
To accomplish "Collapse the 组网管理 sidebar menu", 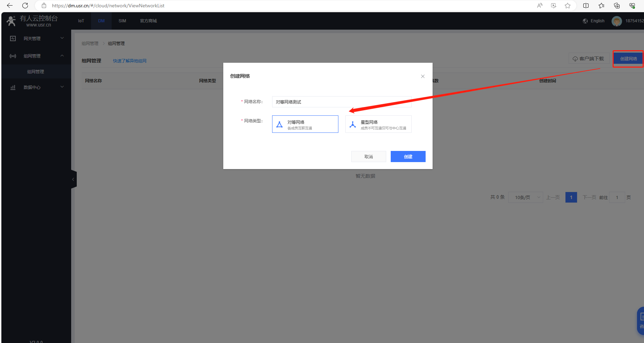I will click(36, 56).
